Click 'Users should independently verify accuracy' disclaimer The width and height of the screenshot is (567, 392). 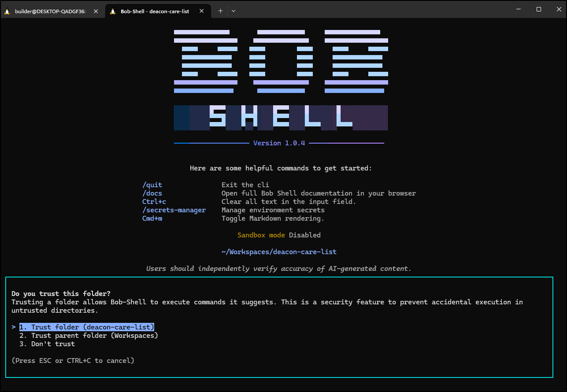[x=279, y=269]
